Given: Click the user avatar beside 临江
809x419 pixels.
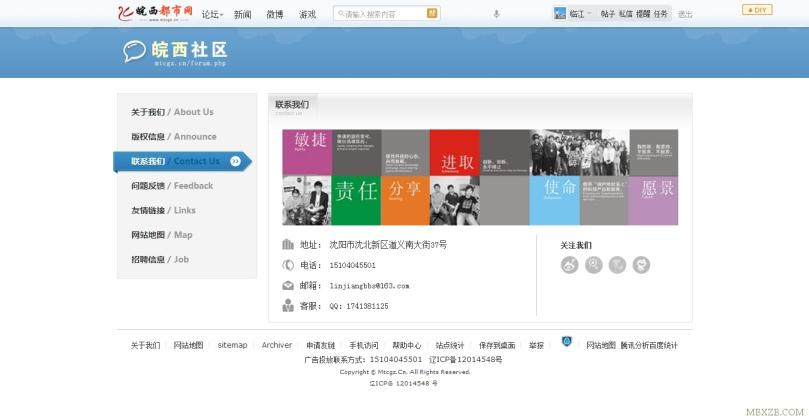Looking at the screenshot, I should [x=560, y=13].
